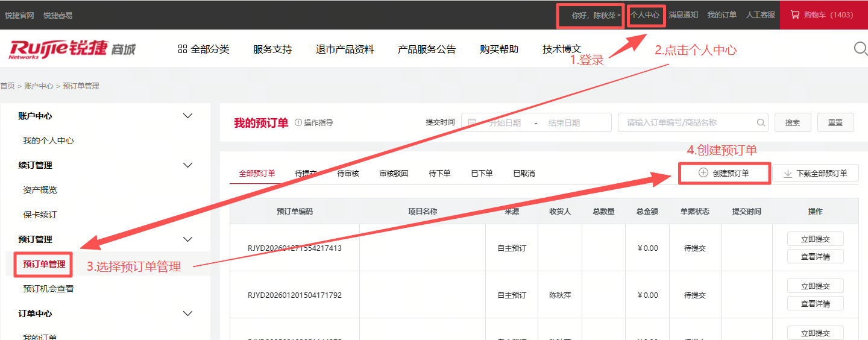Screen dimensions: 868x340
Task: Click the 创建预订单 button
Action: coord(724,173)
